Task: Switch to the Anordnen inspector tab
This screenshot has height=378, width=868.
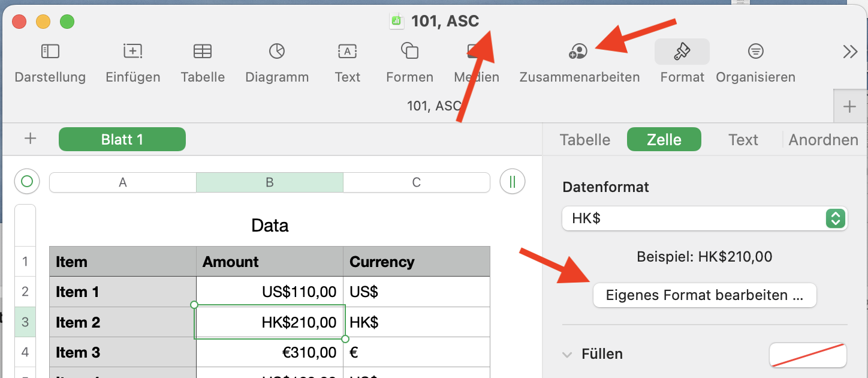Action: pyautogui.click(x=823, y=140)
